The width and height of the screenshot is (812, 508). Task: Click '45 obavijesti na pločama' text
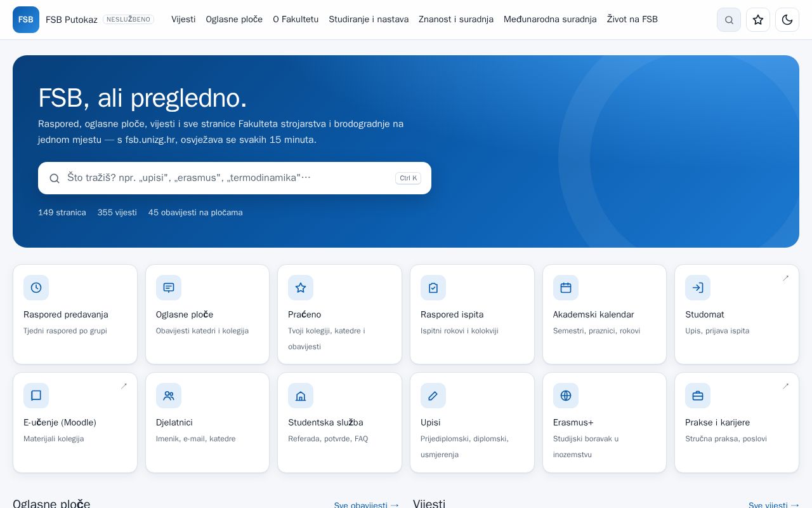pyautogui.click(x=195, y=213)
